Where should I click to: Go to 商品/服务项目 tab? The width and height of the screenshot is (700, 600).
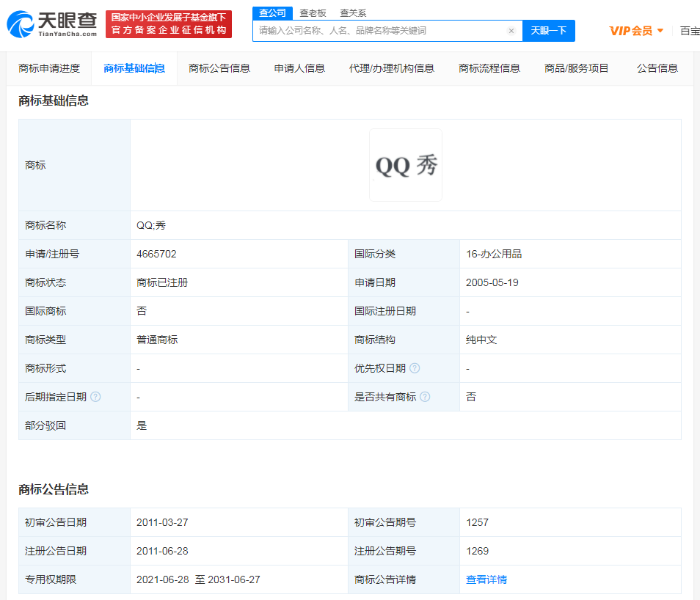(x=576, y=68)
